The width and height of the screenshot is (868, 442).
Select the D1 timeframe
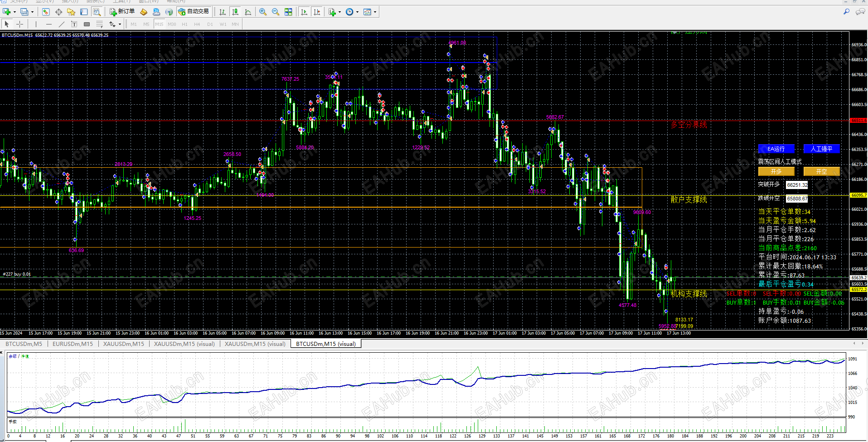point(210,24)
